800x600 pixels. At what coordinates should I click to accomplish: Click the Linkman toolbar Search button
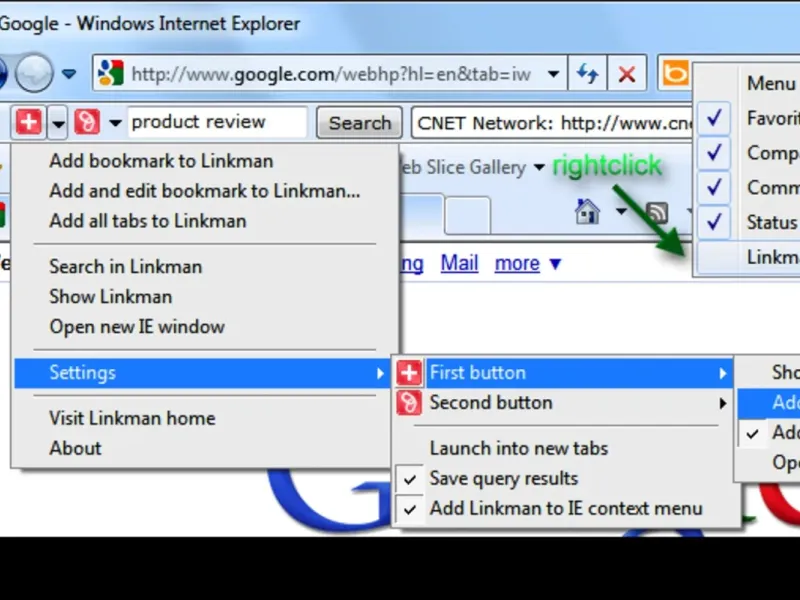coord(360,123)
